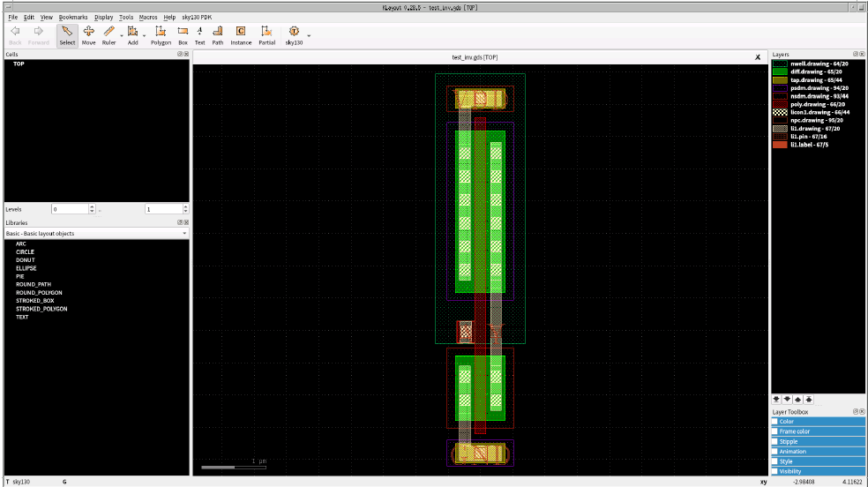Click the nwell.drawing layer color swatch
The width and height of the screenshot is (868, 487).
point(780,64)
